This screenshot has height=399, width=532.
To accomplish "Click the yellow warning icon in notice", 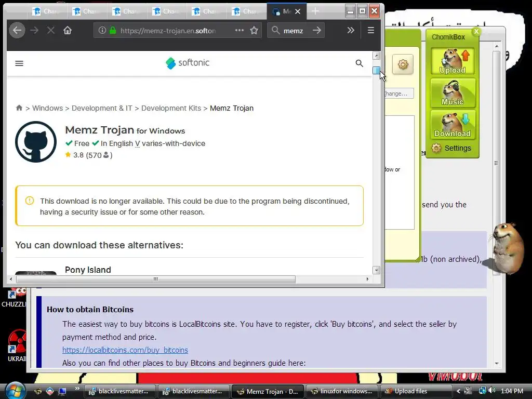I will click(x=30, y=201).
